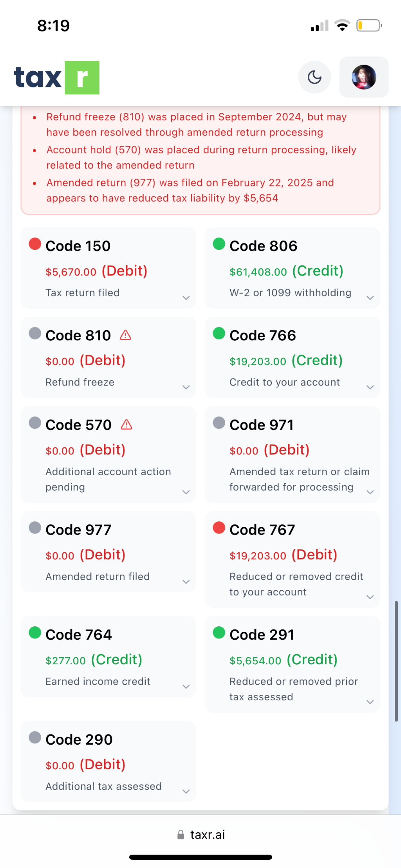Viewport: 401px width, 868px height.
Task: Open the Code 977 Amended return filed card
Action: coord(108,552)
